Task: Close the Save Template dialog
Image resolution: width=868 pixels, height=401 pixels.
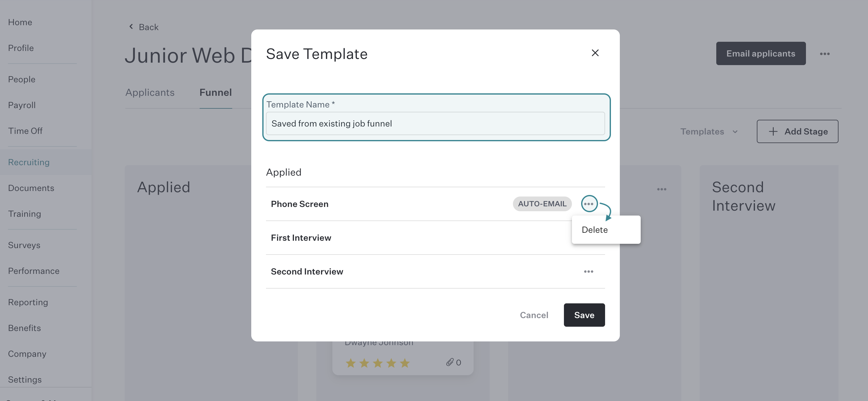Action: coord(595,53)
